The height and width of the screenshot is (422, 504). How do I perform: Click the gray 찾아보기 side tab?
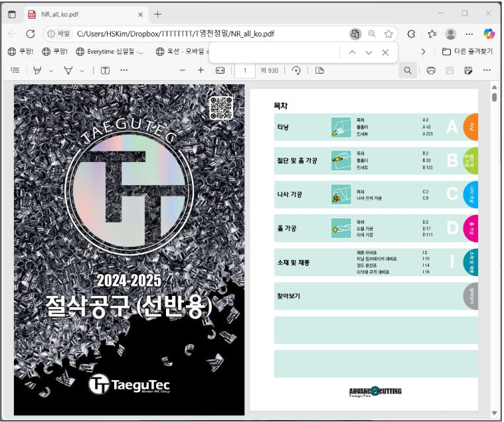tap(471, 296)
